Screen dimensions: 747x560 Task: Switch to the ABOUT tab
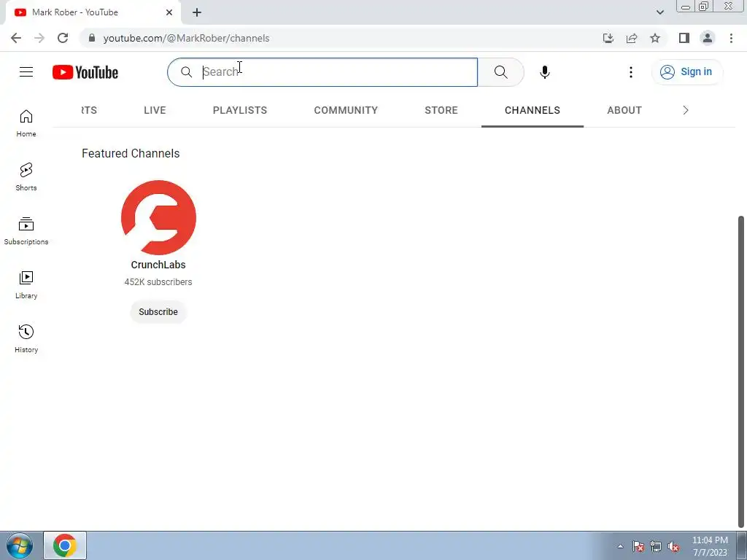click(x=624, y=111)
